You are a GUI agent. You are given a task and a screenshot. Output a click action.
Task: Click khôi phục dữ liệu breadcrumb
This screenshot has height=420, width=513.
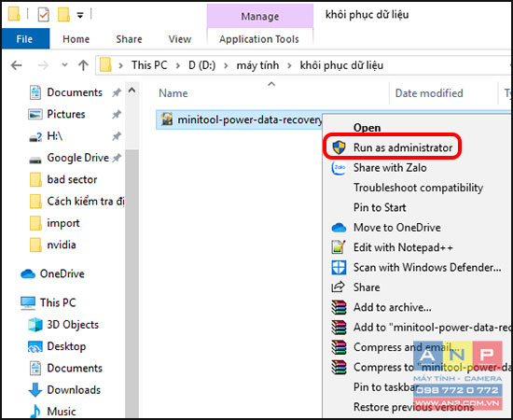(x=341, y=65)
